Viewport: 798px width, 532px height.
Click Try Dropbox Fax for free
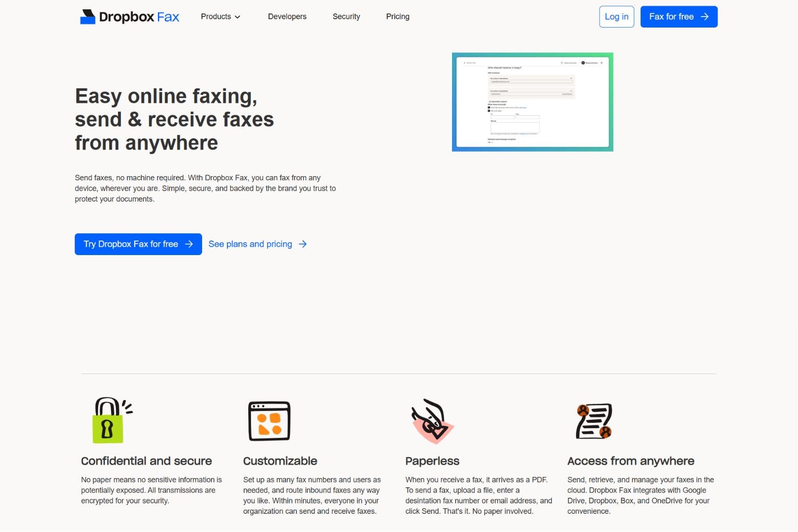[x=138, y=244]
